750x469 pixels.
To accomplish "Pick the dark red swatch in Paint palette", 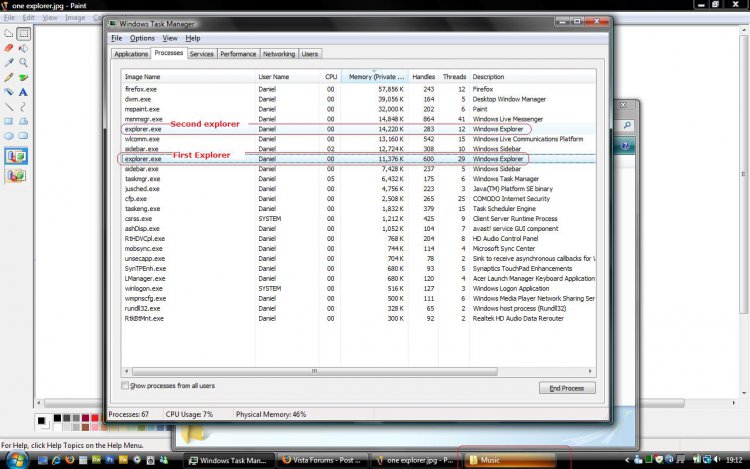I will coord(86,418).
